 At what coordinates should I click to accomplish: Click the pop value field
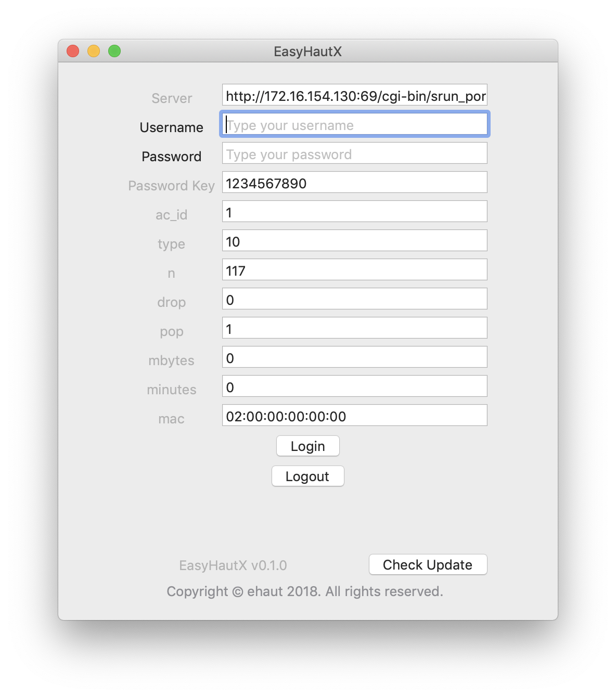click(354, 328)
